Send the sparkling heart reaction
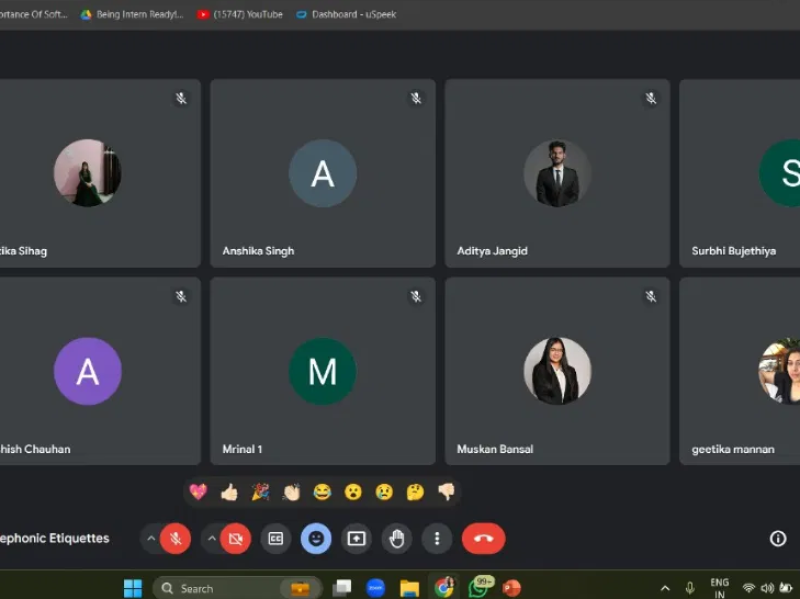The width and height of the screenshot is (800, 599). [x=198, y=492]
